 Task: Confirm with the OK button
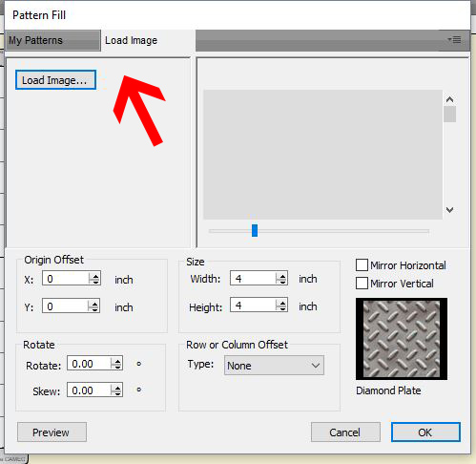point(425,432)
